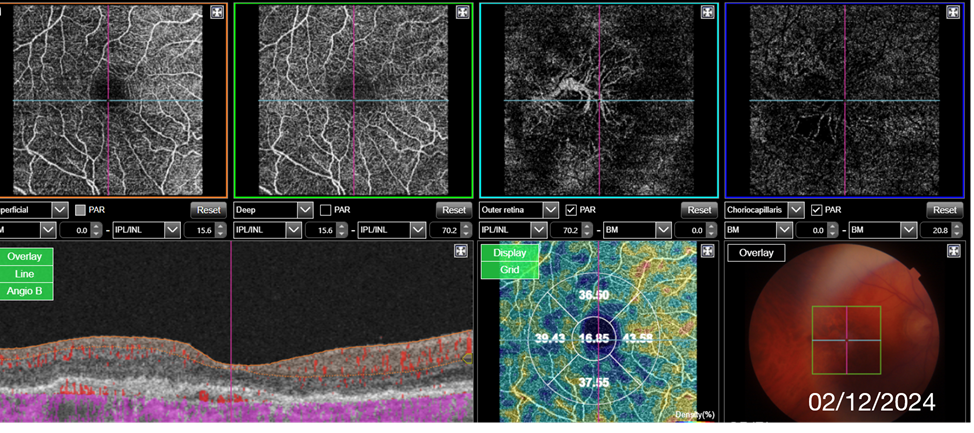Click superior density value 36.50
This screenshot has height=433, width=974.
pos(593,295)
